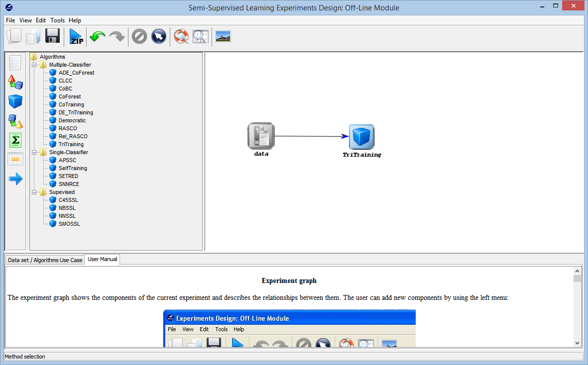Click the manual's scrollbar down arrow
The height and width of the screenshot is (365, 588).
pyautogui.click(x=577, y=343)
